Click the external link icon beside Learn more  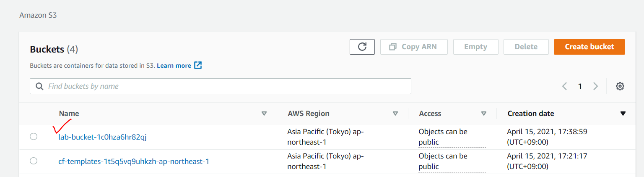point(198,65)
